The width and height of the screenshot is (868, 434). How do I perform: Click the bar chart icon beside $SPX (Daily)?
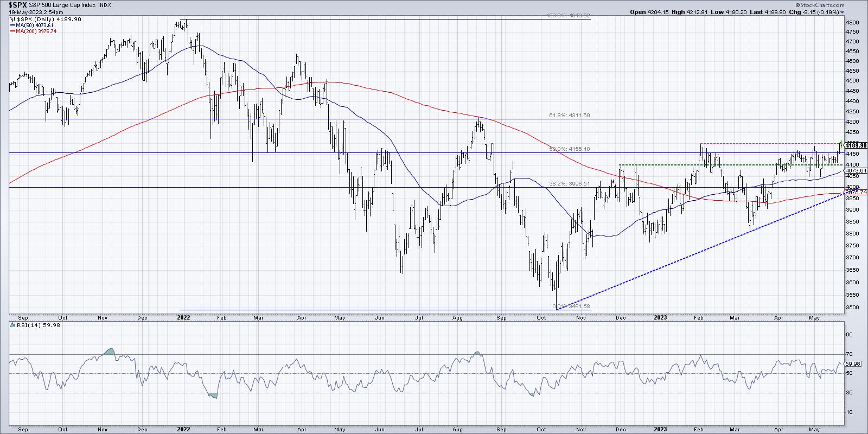[13, 19]
